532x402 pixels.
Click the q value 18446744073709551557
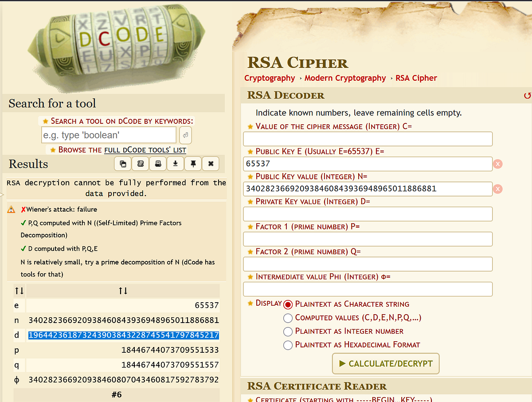(x=170, y=365)
